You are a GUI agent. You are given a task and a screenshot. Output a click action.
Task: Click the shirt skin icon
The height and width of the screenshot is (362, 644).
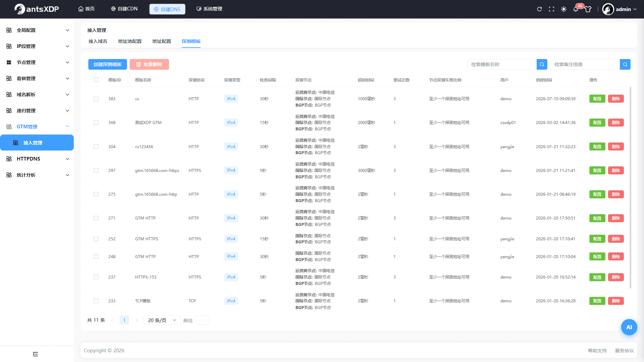point(588,9)
